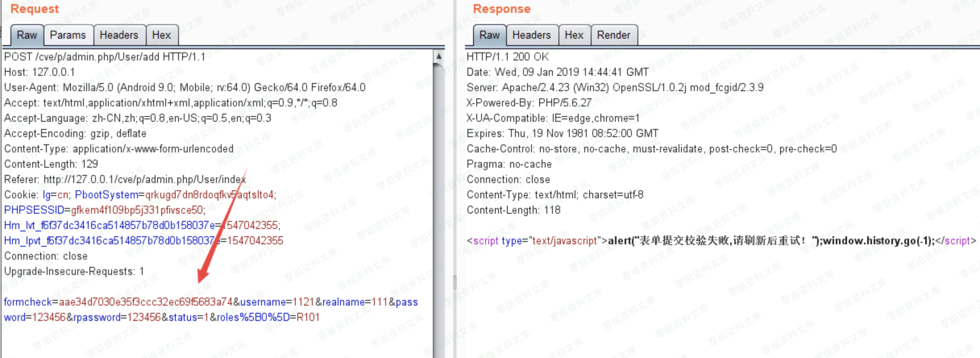Screen dimensions: 980x358
Task: Select the Request Hex tab
Action: [x=161, y=35]
